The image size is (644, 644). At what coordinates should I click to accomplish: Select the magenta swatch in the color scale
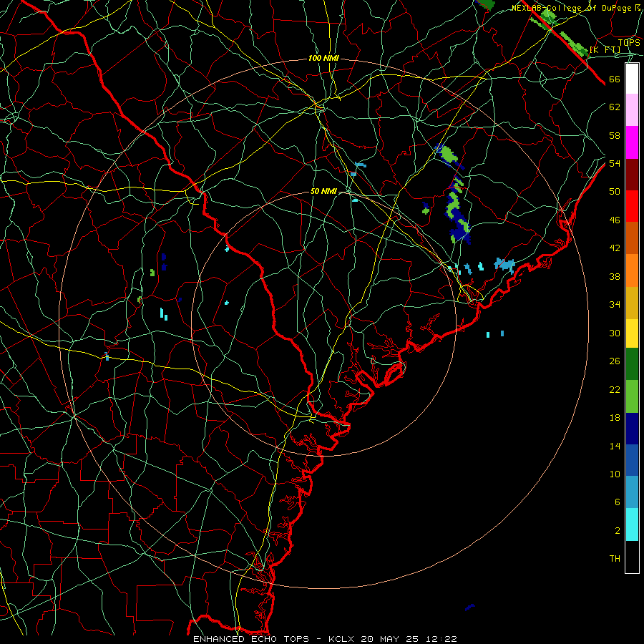point(632,142)
